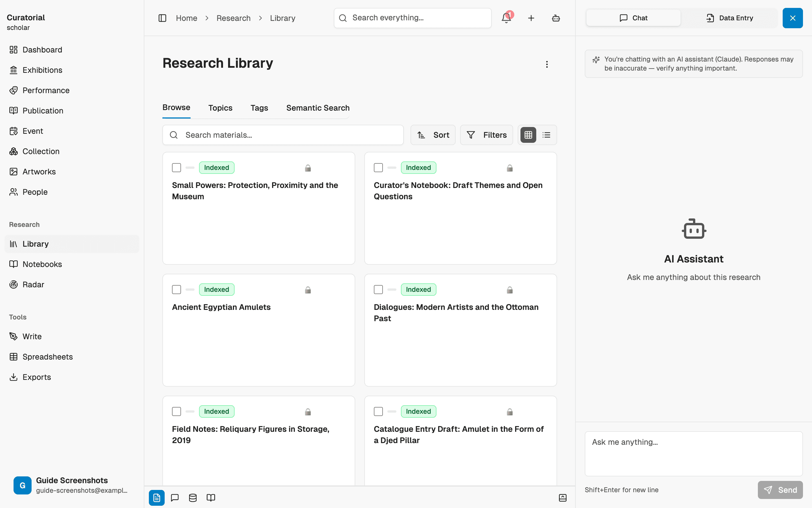Open the document icon in bottom bar
The height and width of the screenshot is (508, 812).
(x=157, y=498)
